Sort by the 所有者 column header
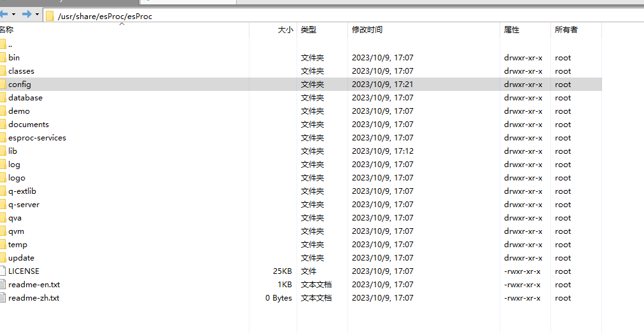644x333 pixels. click(x=566, y=29)
